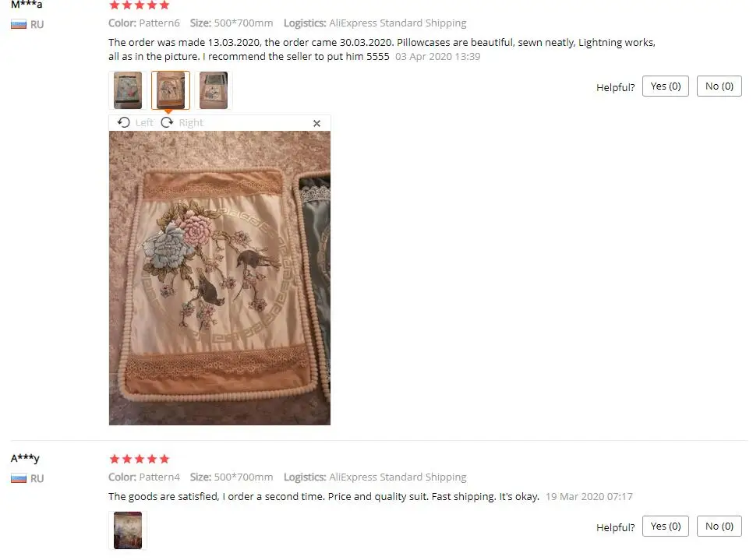Vote No (0) on A***y's review
This screenshot has width=753, height=560.
click(x=719, y=526)
